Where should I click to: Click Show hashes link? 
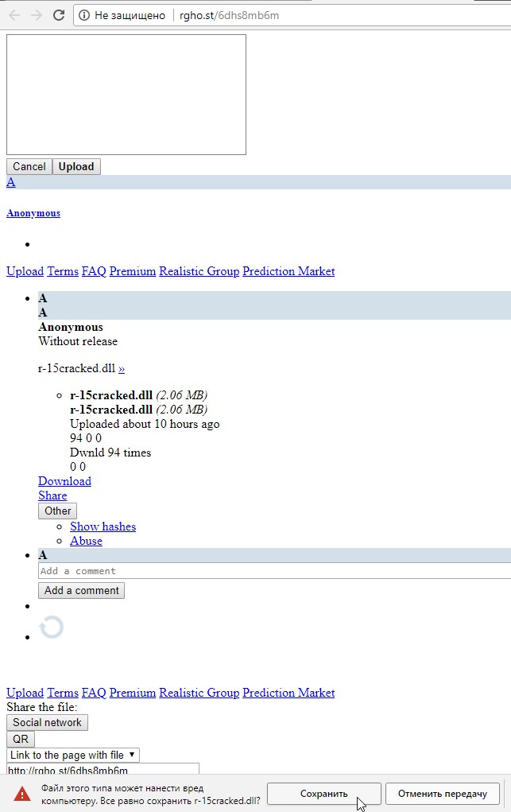point(103,526)
